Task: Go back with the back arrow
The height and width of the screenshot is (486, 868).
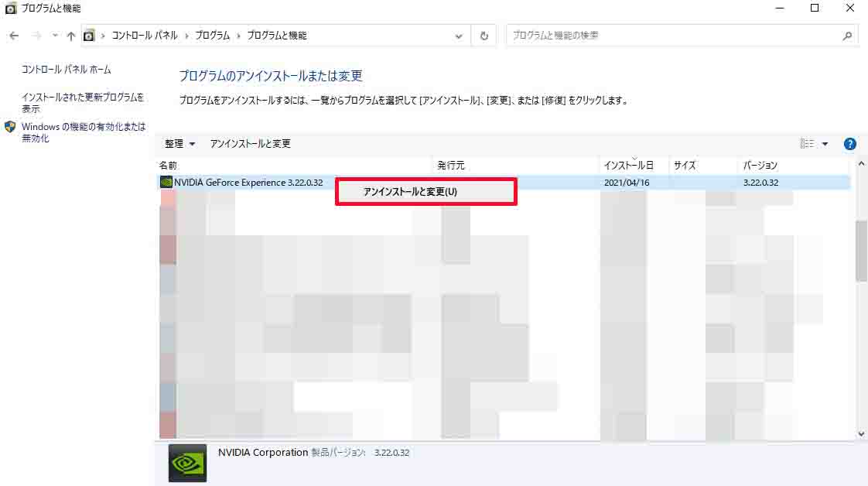Action: (14, 36)
